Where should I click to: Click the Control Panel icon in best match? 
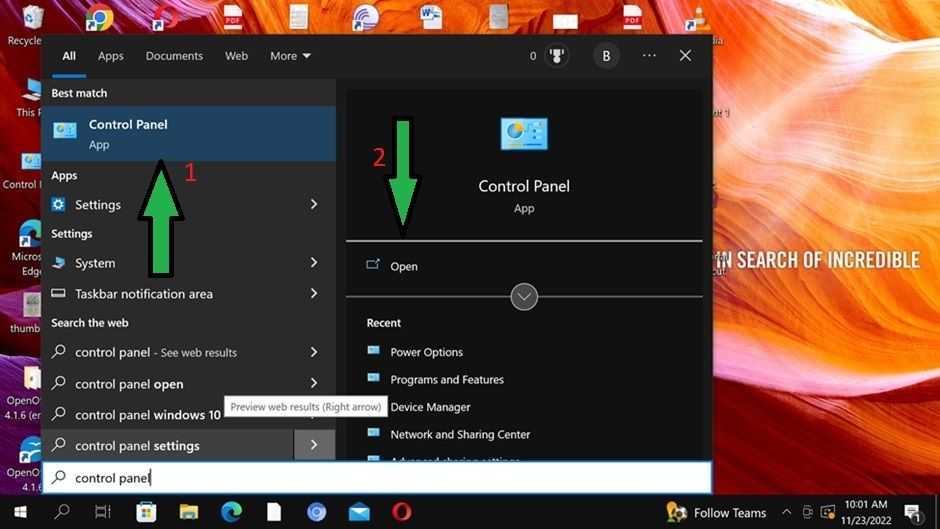pos(64,130)
